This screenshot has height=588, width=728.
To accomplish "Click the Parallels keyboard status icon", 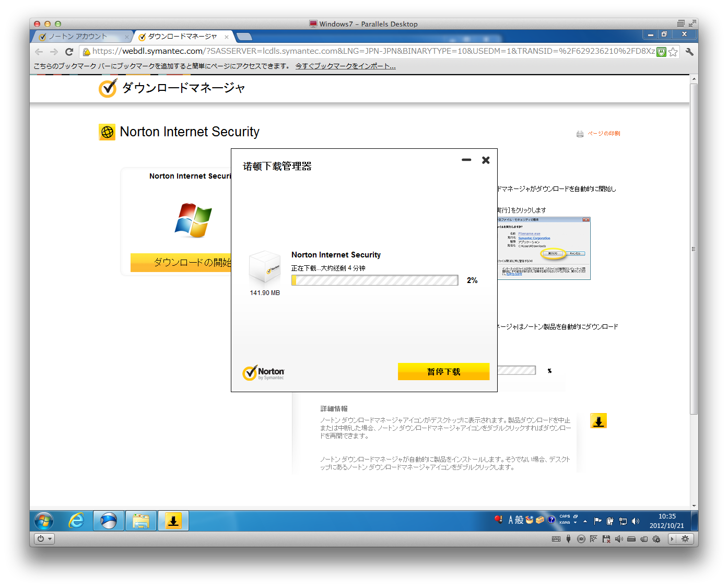I will coord(556,539).
